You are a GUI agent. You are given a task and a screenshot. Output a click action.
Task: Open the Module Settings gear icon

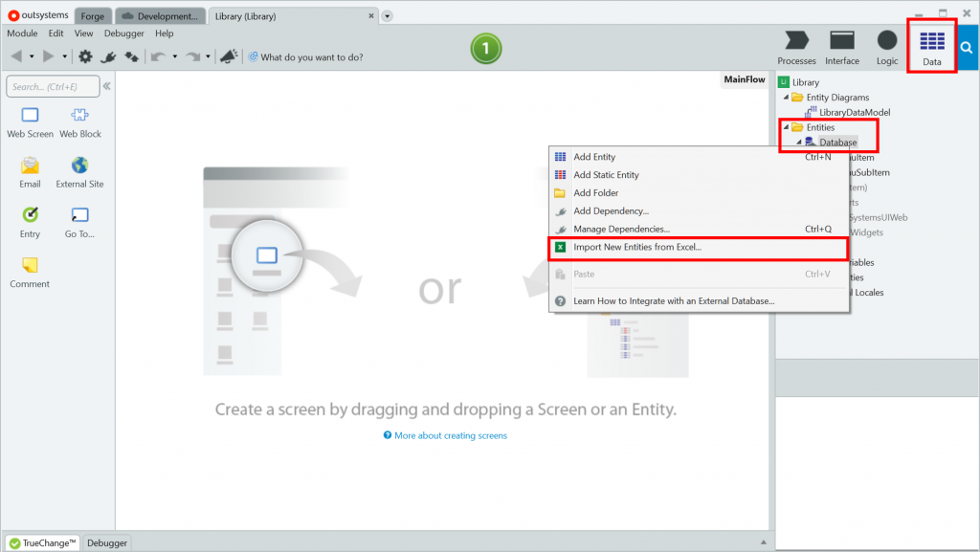pos(85,56)
